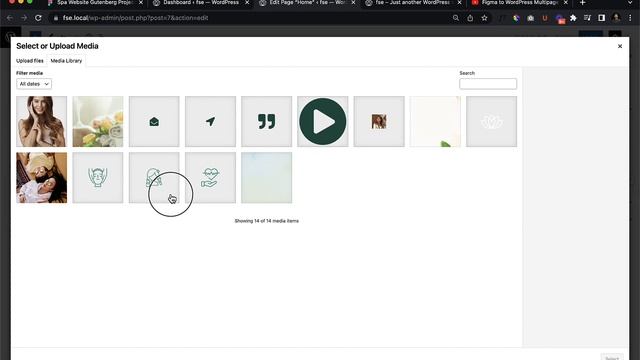Image resolution: width=640 pixels, height=360 pixels.
Task: Bookmark this page with the star icon
Action: pos(484,18)
